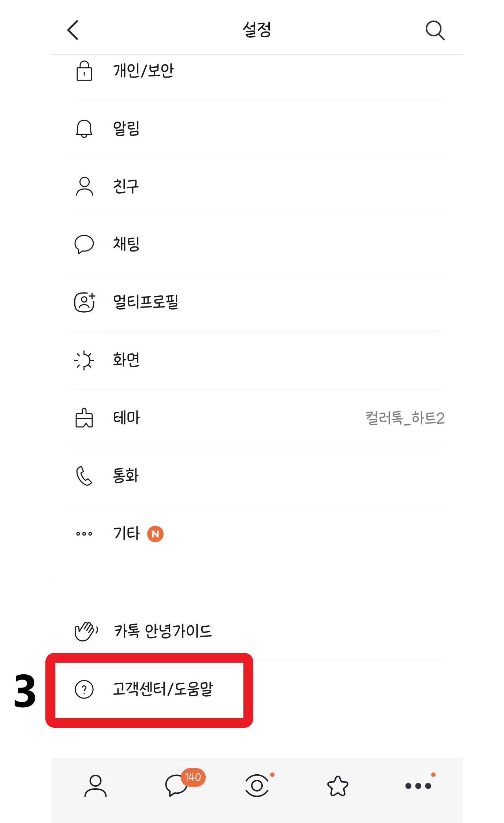Open 고객센터/도움말
Image resolution: width=504 pixels, height=823 pixels.
(x=163, y=689)
